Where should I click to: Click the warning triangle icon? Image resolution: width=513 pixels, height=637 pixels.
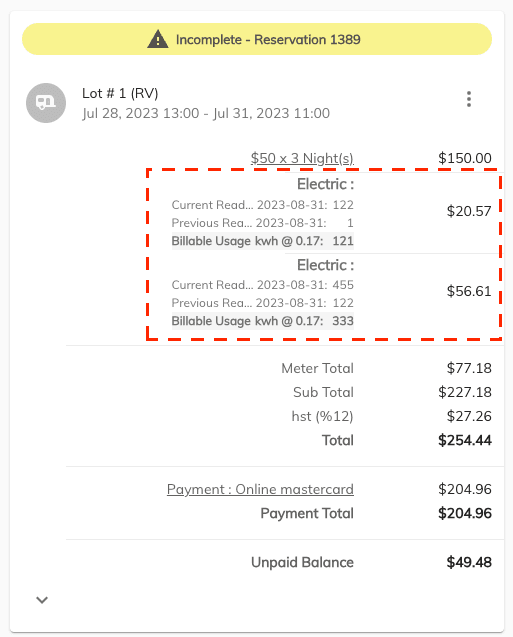click(158, 39)
